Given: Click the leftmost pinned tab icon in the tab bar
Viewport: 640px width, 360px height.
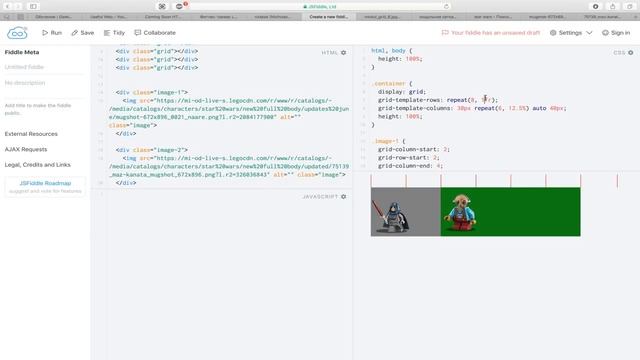Looking at the screenshot, I should point(7,17).
